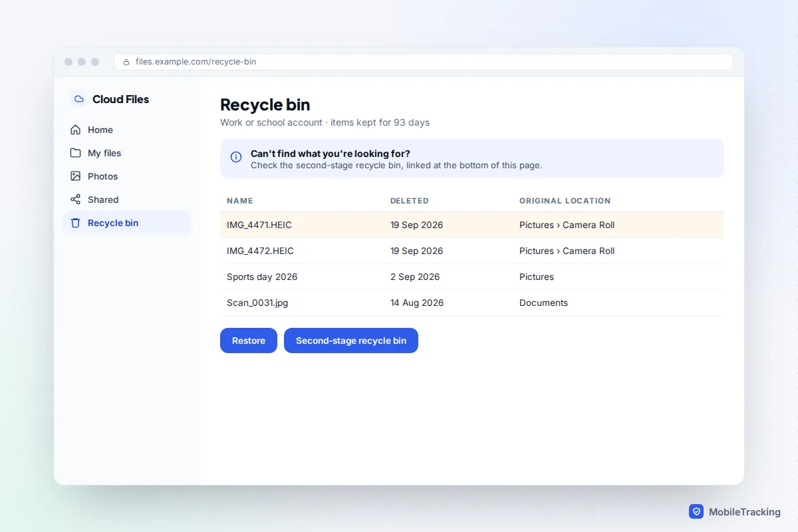Click the Home house icon in sidebar
This screenshot has height=532, width=798.
(x=75, y=130)
